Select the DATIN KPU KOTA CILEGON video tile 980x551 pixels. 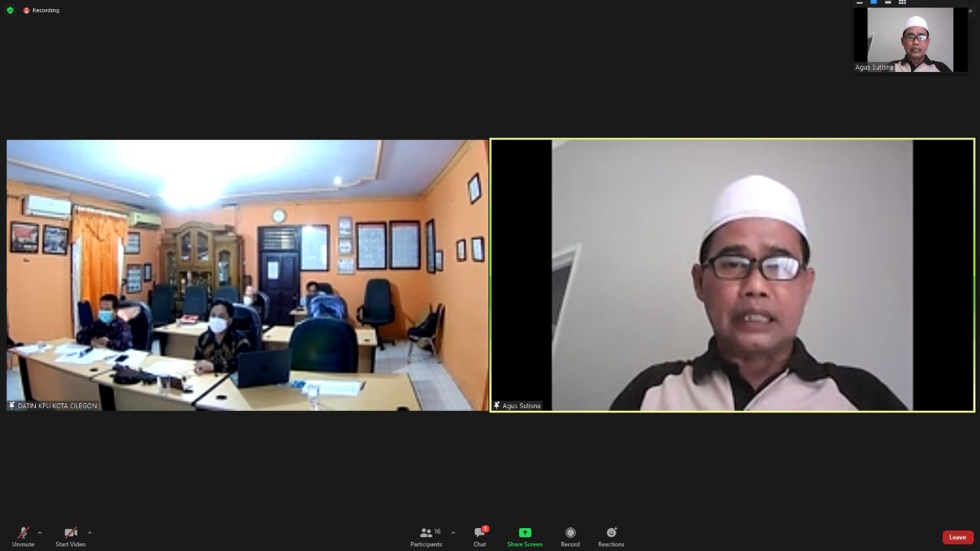point(247,274)
